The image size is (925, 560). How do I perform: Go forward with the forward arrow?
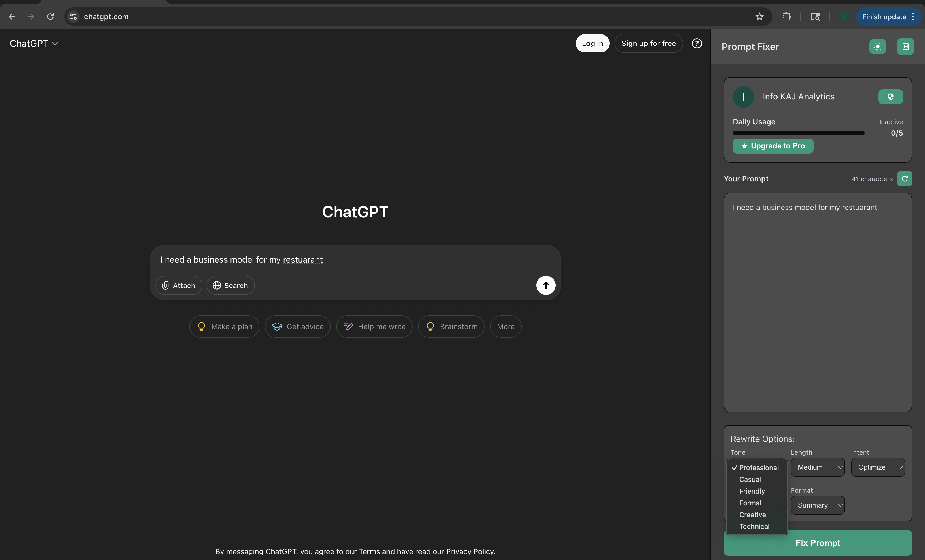pos(31,17)
